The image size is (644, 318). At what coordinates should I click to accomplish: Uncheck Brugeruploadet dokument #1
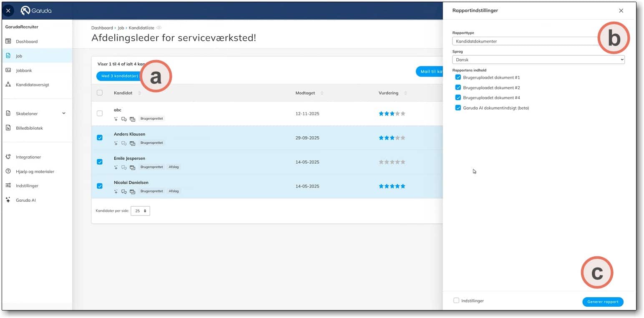pyautogui.click(x=458, y=78)
